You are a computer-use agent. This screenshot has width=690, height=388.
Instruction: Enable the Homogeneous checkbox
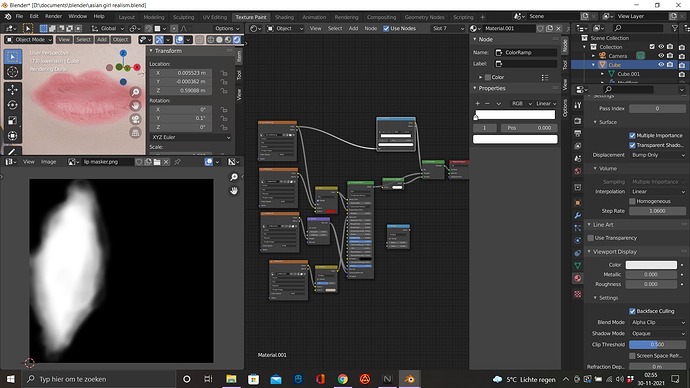tap(632, 201)
